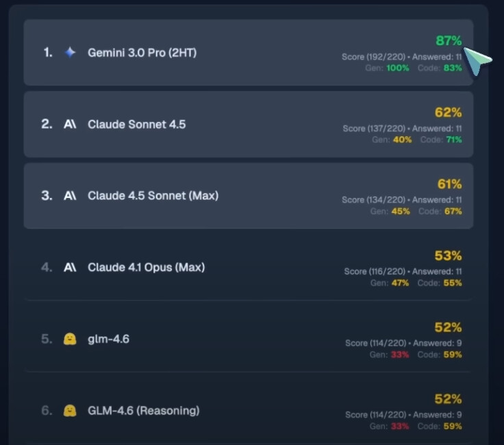Screen dimensions: 504x445
Task: Open the glm-4.6 model name
Action: pos(109,340)
